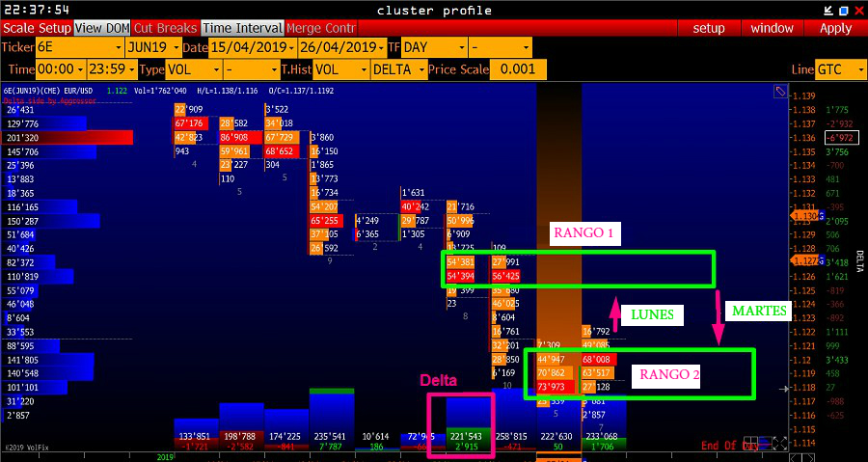Click the Scale Setup button

37,28
